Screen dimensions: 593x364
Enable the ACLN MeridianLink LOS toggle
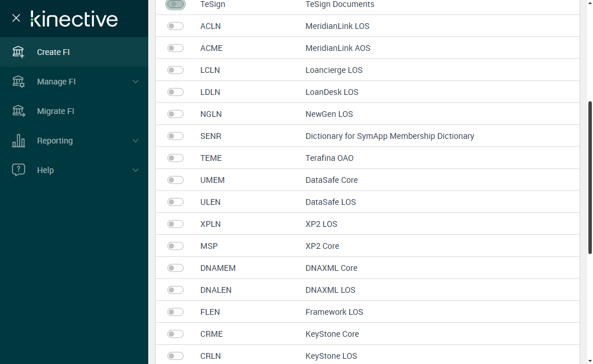[175, 26]
